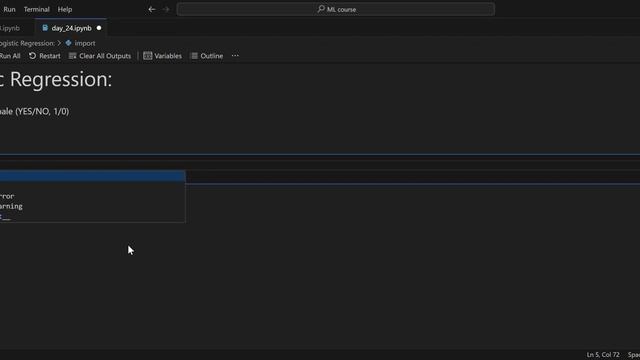640x360 pixels.
Task: Go back with the left arrow
Action: tap(152, 9)
